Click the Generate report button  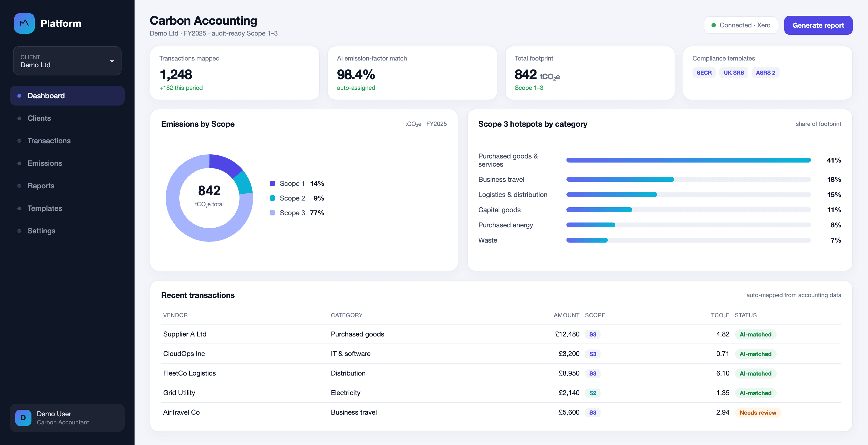[818, 25]
